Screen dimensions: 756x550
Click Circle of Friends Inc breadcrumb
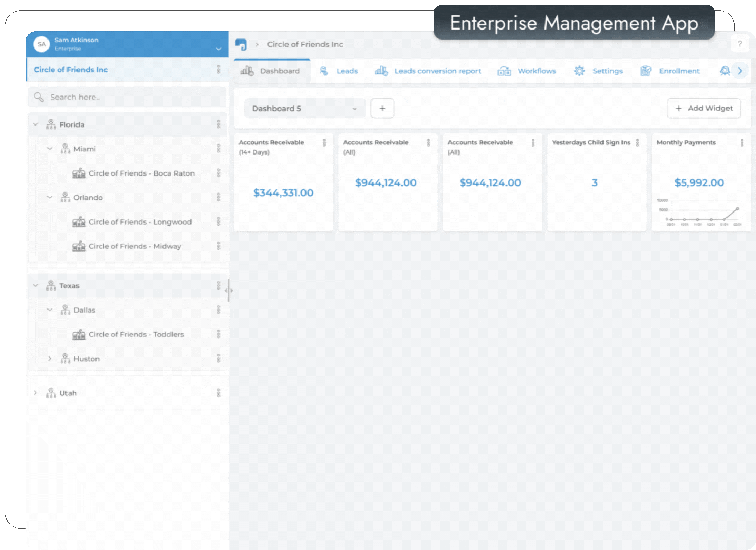[x=305, y=44]
